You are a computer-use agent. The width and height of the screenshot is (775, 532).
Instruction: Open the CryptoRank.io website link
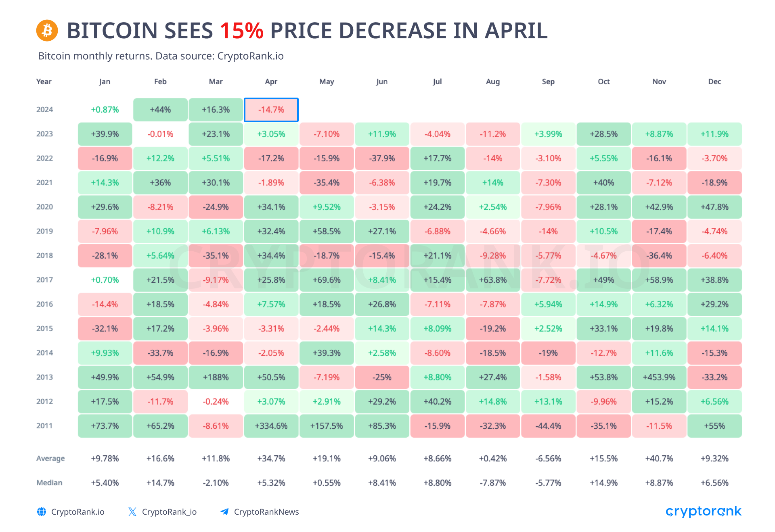pos(77,512)
